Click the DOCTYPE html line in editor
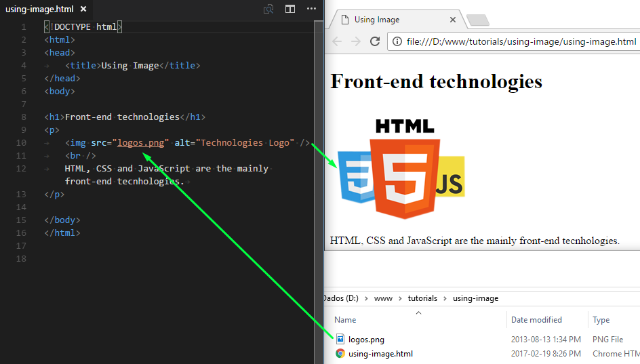This screenshot has height=364, width=640. click(x=83, y=27)
